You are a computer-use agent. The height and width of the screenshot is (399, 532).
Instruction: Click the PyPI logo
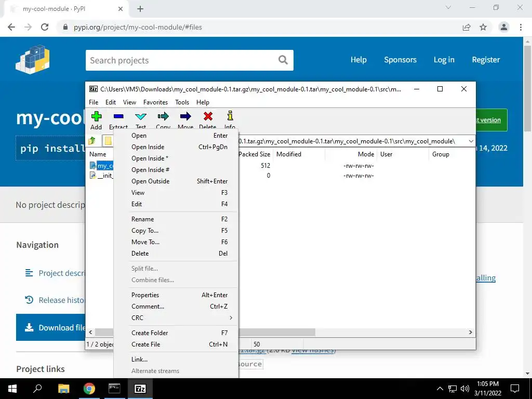coord(33,60)
